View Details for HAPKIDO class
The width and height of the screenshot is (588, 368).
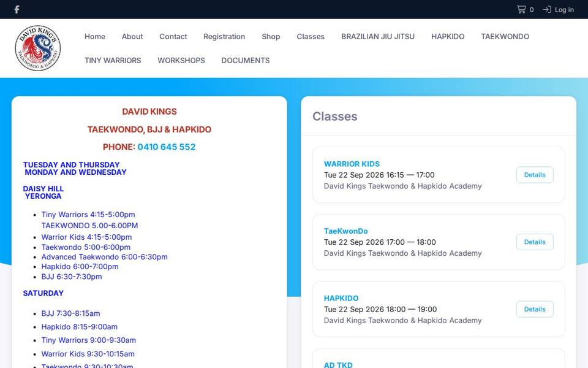[535, 309]
